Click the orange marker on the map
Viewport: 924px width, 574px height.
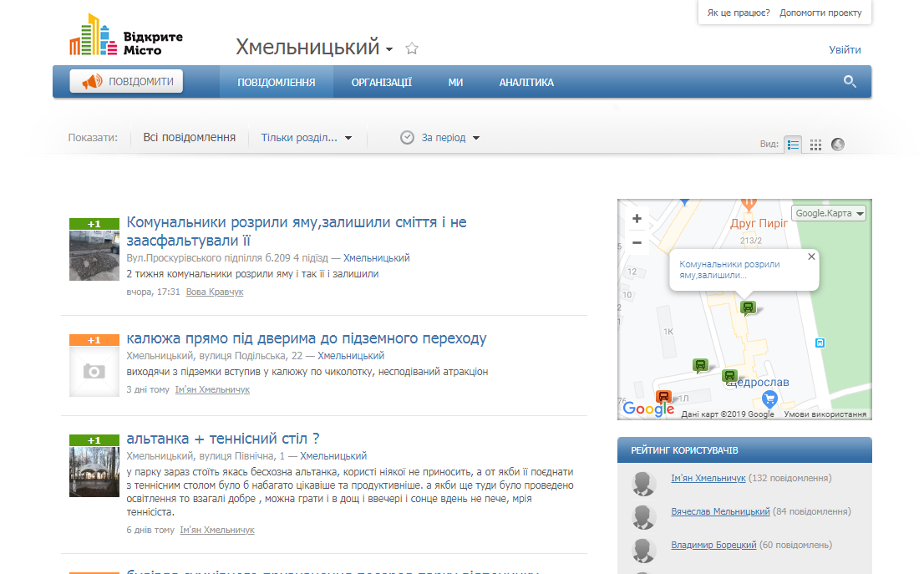[x=663, y=397]
